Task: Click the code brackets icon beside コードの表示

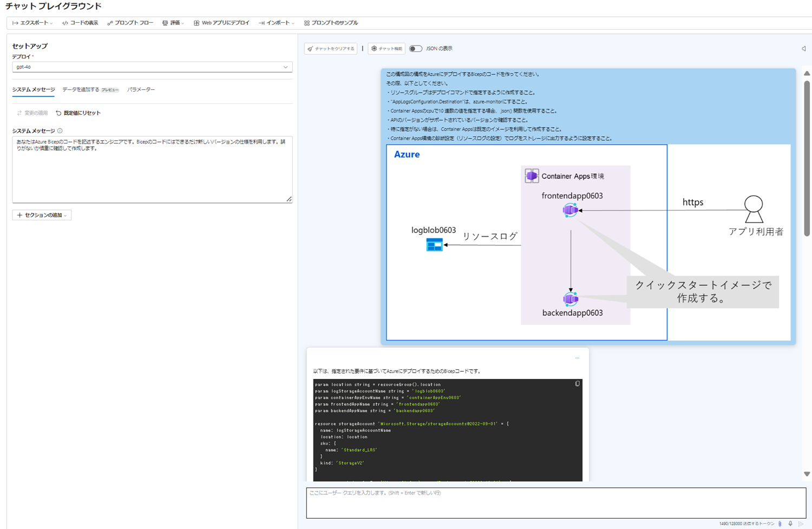Action: (65, 23)
